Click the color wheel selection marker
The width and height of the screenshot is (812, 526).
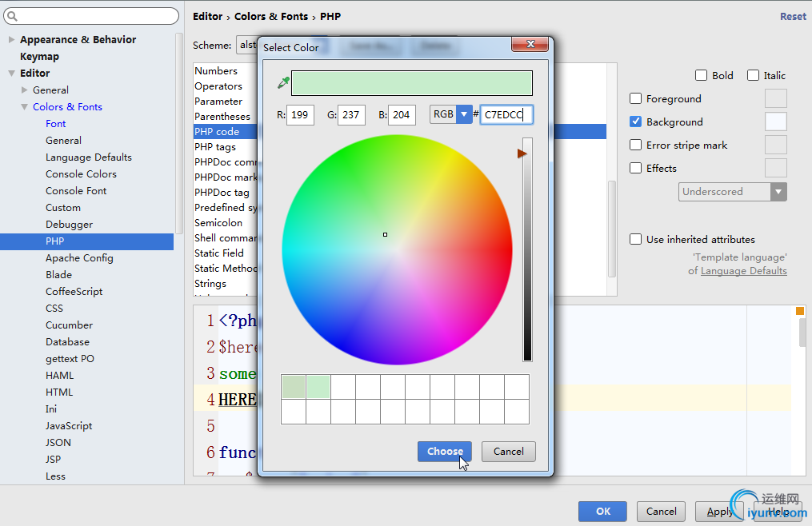[x=385, y=234]
